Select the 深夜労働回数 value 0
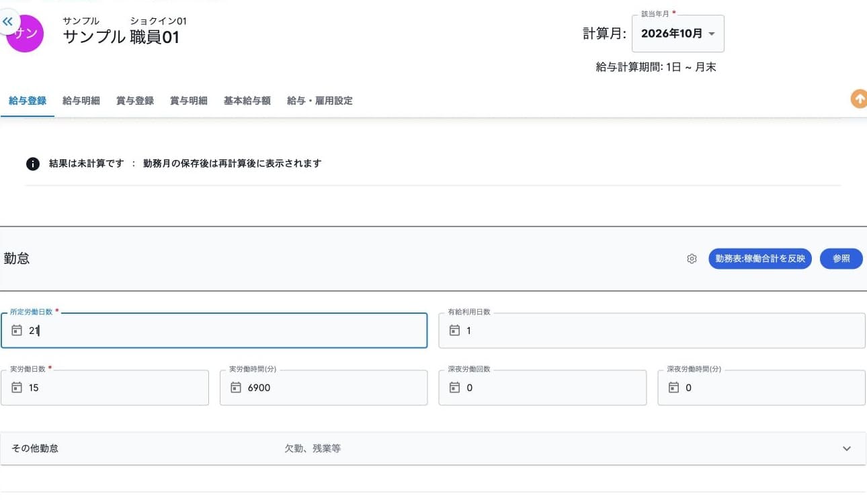The height and width of the screenshot is (504, 867). coord(469,388)
